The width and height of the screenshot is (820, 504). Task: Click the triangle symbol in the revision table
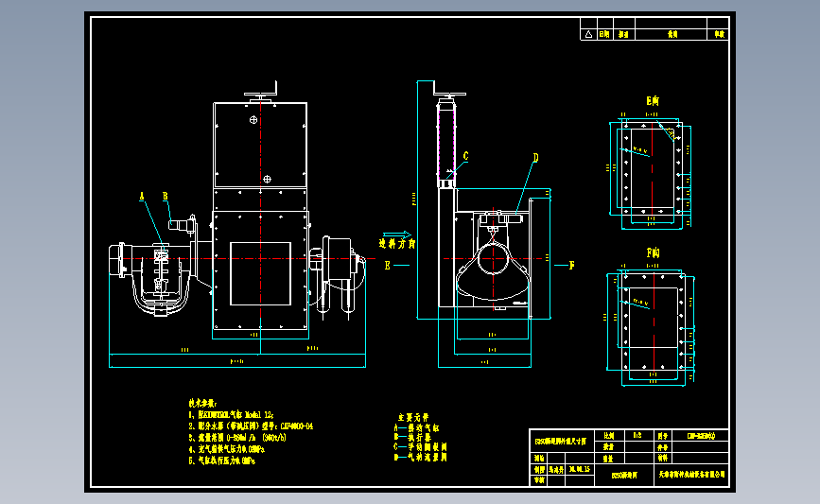point(589,34)
